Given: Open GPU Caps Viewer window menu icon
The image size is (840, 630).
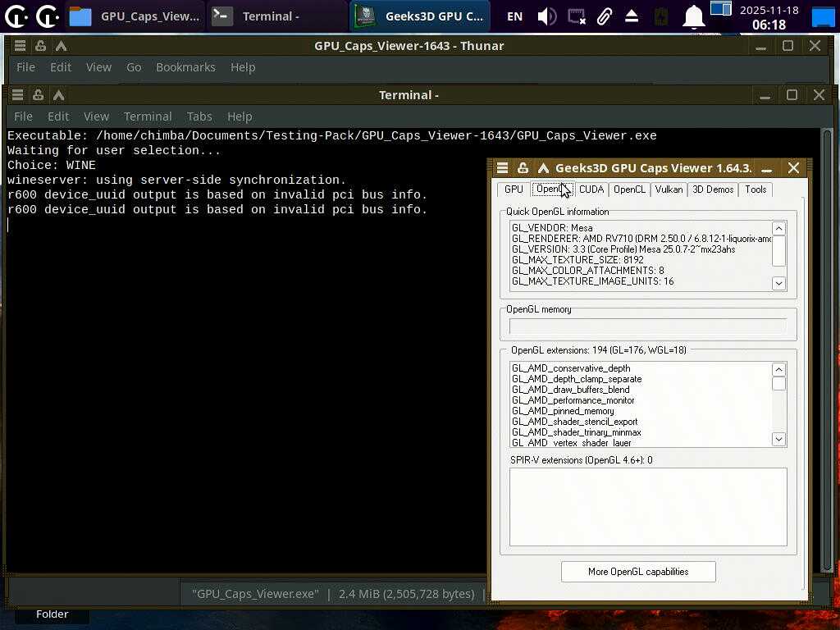Looking at the screenshot, I should 502,167.
